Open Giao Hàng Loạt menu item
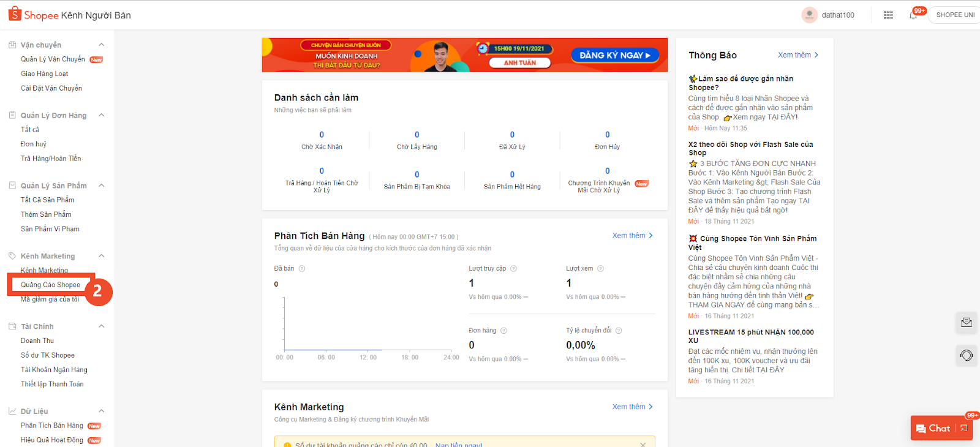 [x=44, y=73]
